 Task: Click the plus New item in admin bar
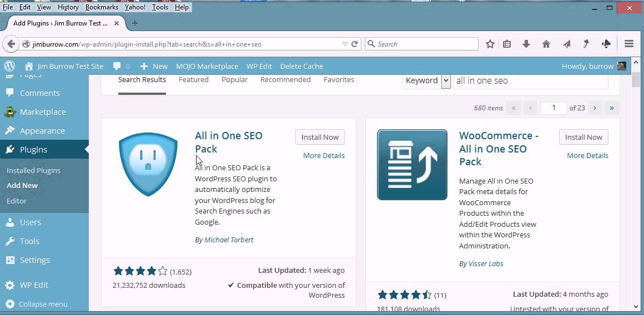pos(154,66)
